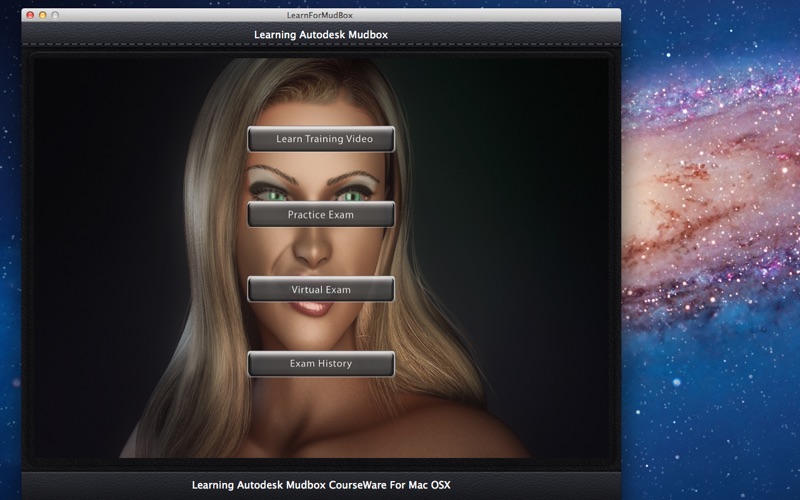This screenshot has height=500, width=800.
Task: Start the Practice Exam
Action: 321,214
